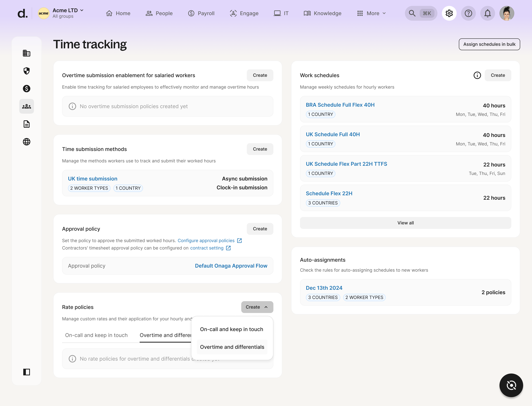Show the Work schedules info tooltip icon

pos(477,75)
